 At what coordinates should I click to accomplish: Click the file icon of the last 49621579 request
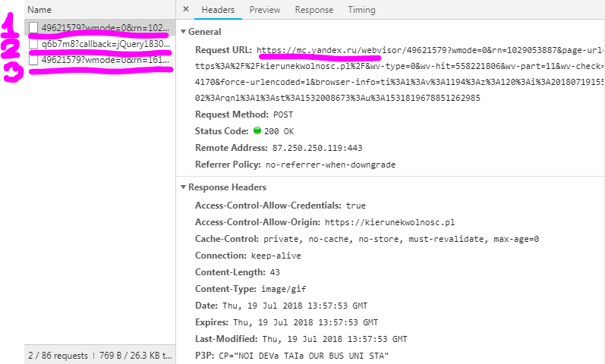[33, 60]
